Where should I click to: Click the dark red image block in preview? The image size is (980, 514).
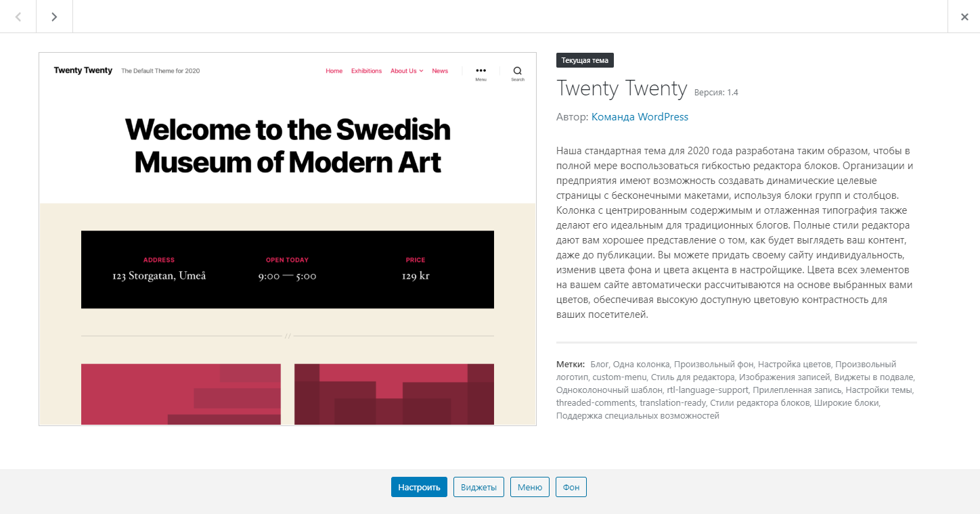point(394,394)
